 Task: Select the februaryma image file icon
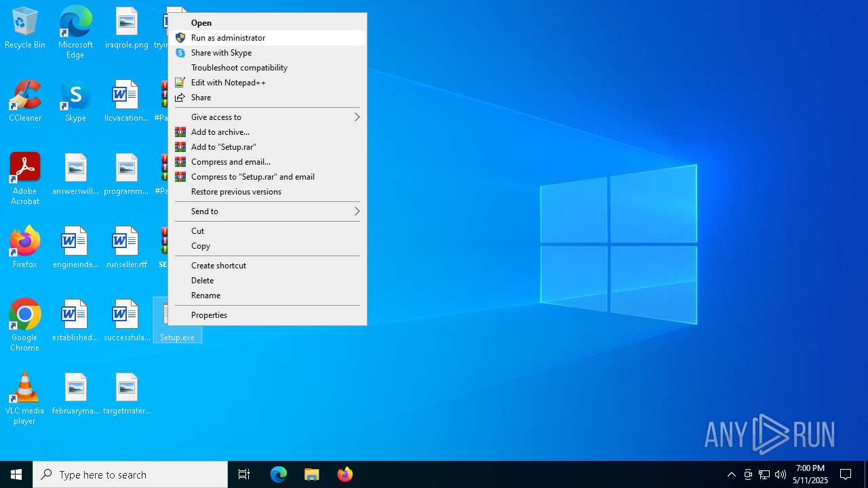(x=75, y=394)
